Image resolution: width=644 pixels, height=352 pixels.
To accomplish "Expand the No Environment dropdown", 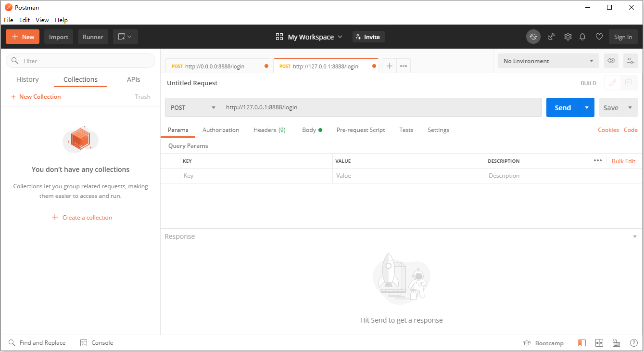I will point(548,61).
